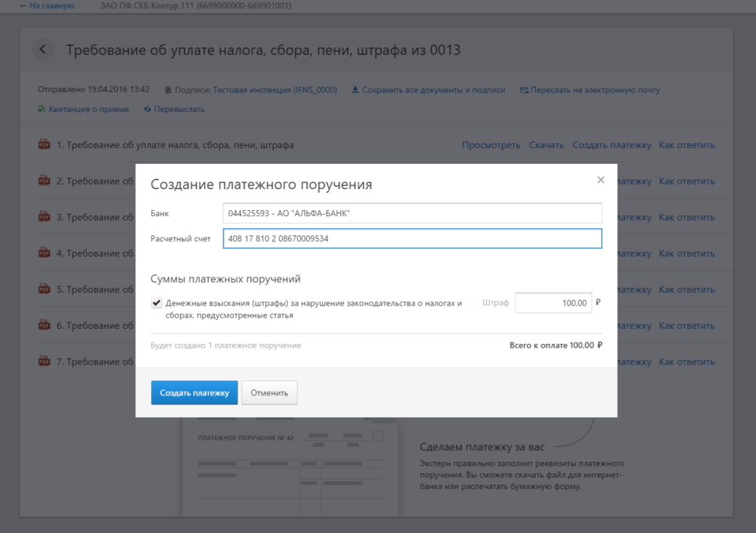
Task: Close the payment order dialog with X
Action: coord(601,180)
